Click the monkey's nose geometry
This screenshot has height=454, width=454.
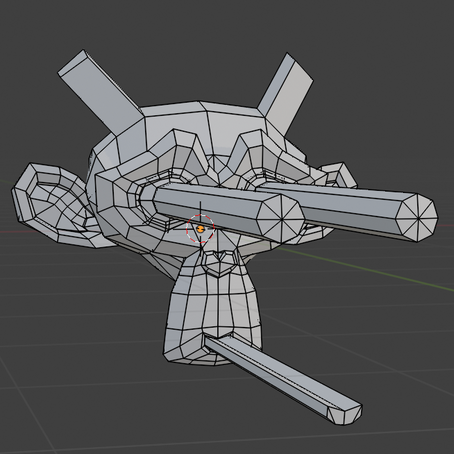(x=219, y=264)
